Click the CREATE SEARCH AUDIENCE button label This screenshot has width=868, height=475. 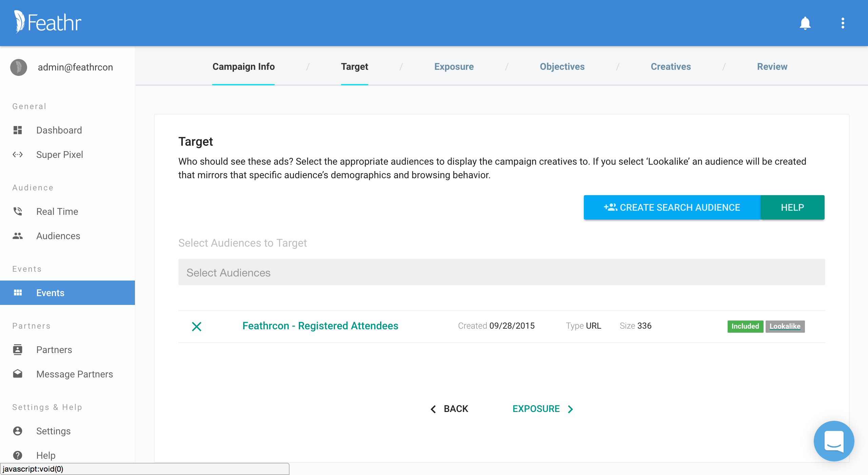[x=680, y=207]
